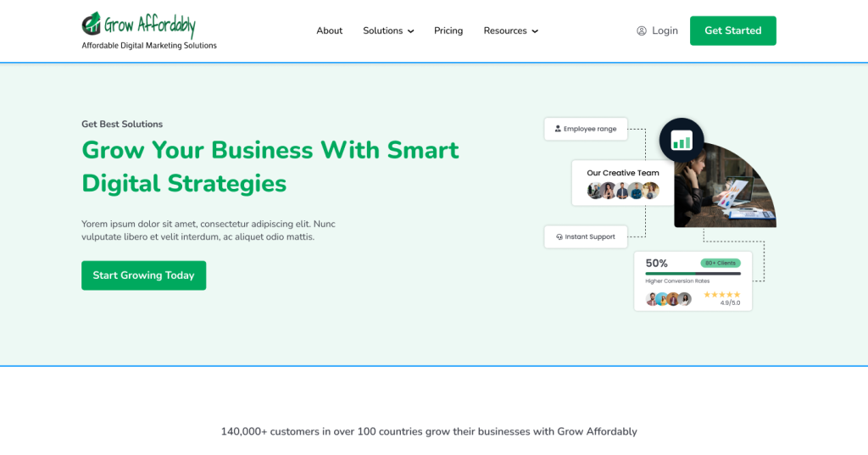Click the Affordable Digital Marketing Solutions tagline

149,46
